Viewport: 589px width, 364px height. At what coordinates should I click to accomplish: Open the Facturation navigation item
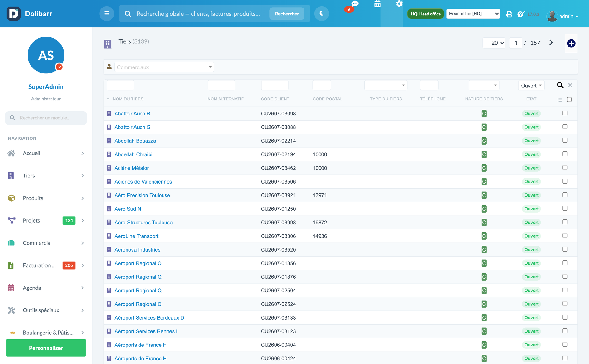coord(46,265)
